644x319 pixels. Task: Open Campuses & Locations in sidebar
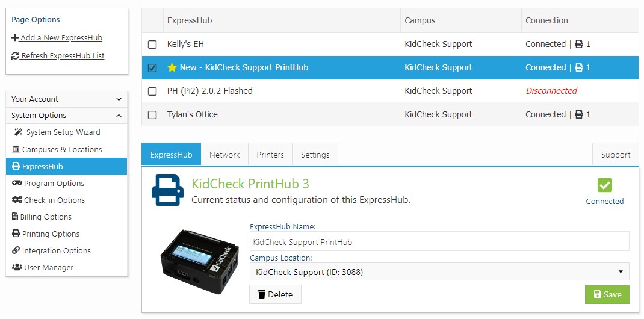[61, 149]
